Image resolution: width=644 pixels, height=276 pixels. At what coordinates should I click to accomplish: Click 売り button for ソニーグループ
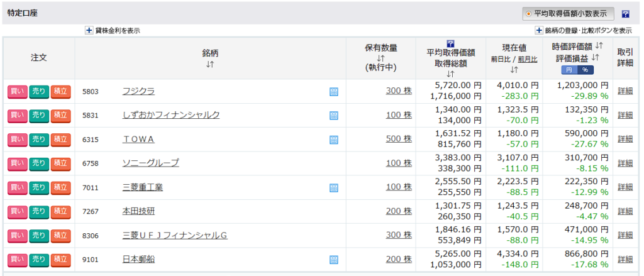pos(39,163)
